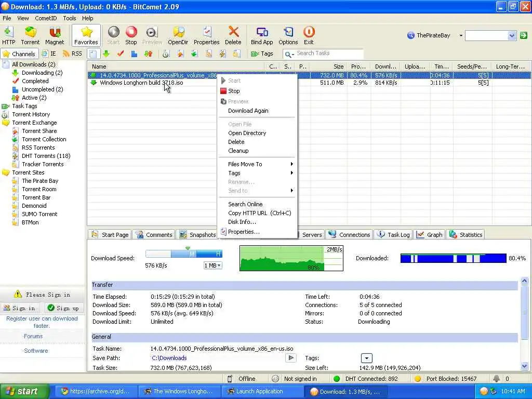Open the Graph tab
Viewport: 532px width, 399px height.
430,234
